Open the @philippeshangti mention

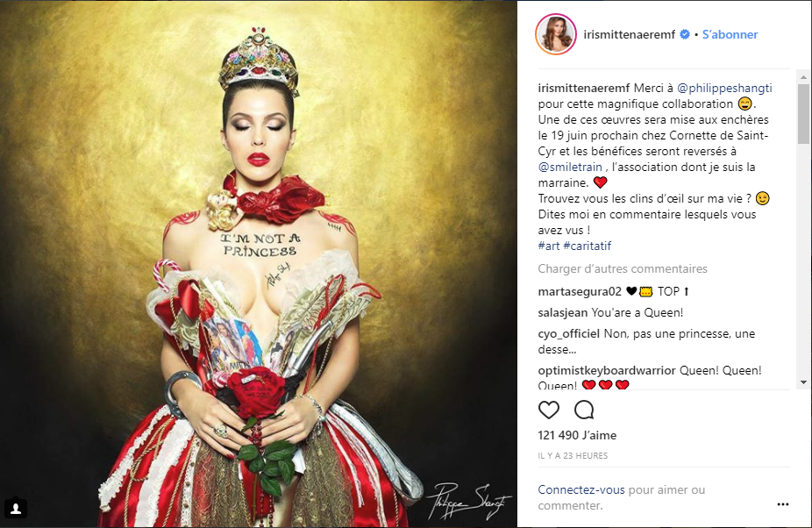pyautogui.click(x=724, y=88)
